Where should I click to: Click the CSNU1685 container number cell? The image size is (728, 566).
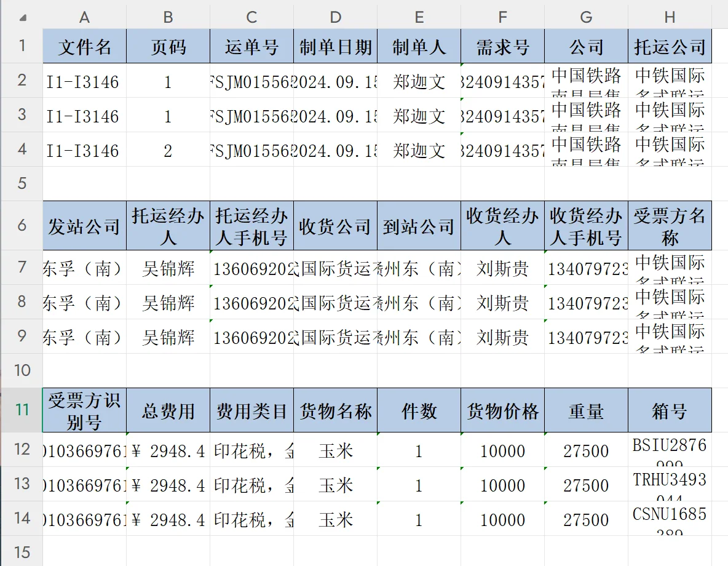point(670,517)
